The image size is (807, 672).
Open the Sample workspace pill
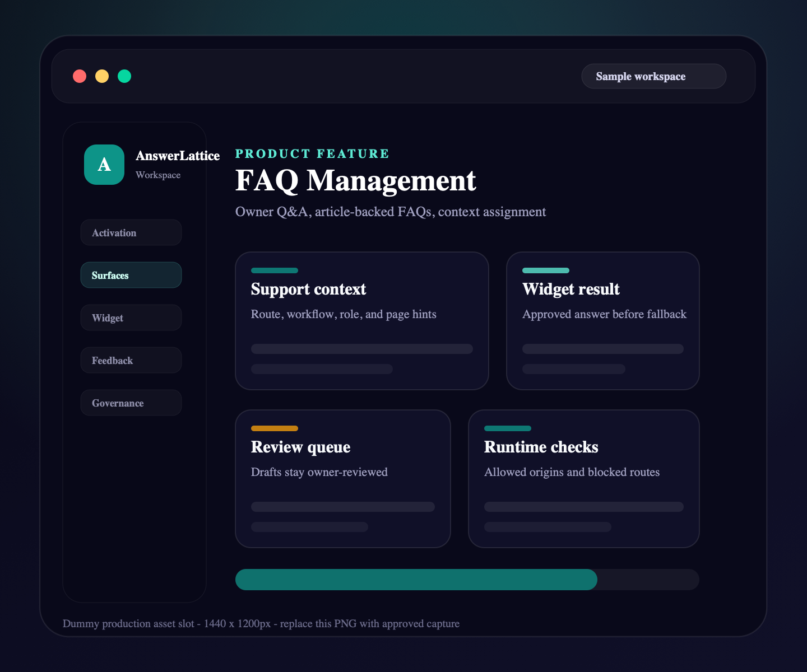[x=654, y=76]
